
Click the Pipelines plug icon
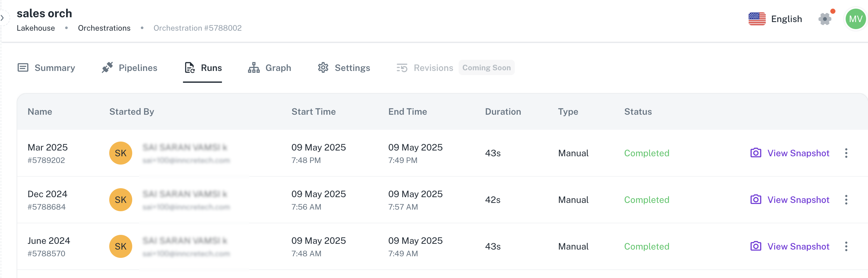pyautogui.click(x=107, y=67)
